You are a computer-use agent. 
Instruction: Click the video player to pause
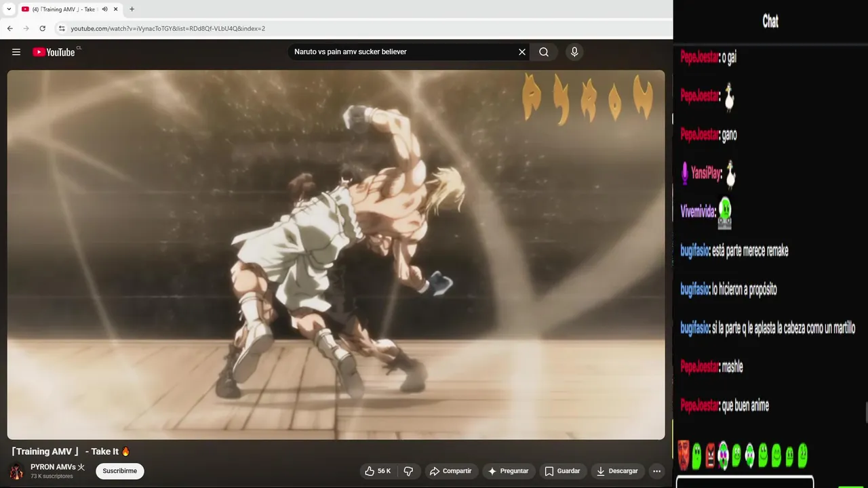(x=336, y=255)
